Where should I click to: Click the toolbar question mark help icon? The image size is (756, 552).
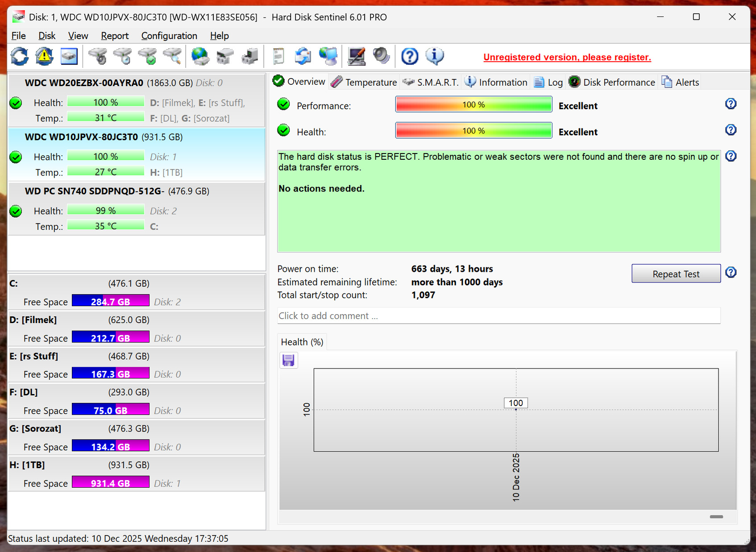(x=410, y=56)
